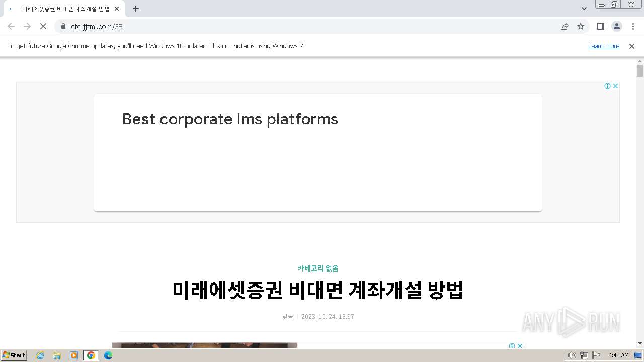Image resolution: width=644 pixels, height=362 pixels.
Task: Share this page icon
Action: click(565, 26)
